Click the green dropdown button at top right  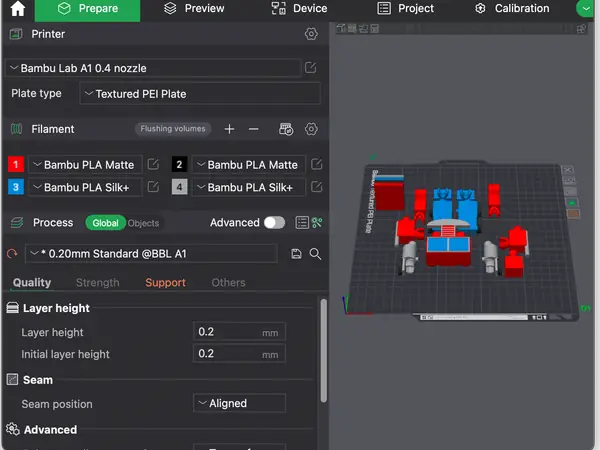585,8
